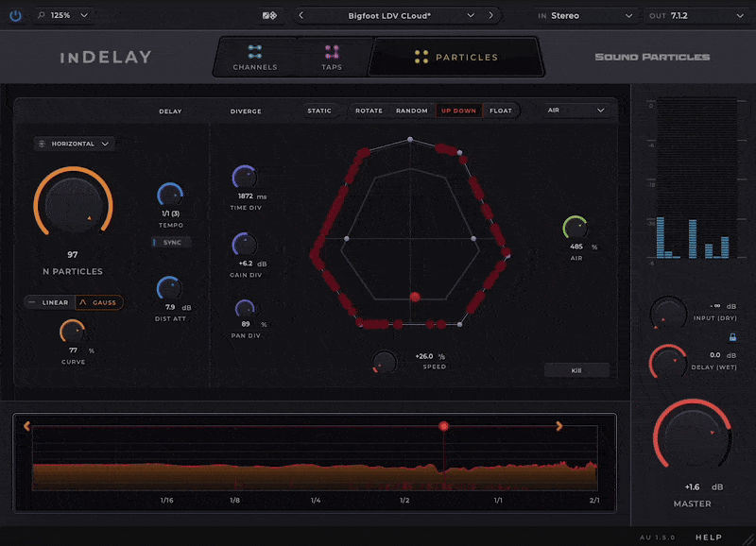Click the Air value 485 %

pos(584,247)
